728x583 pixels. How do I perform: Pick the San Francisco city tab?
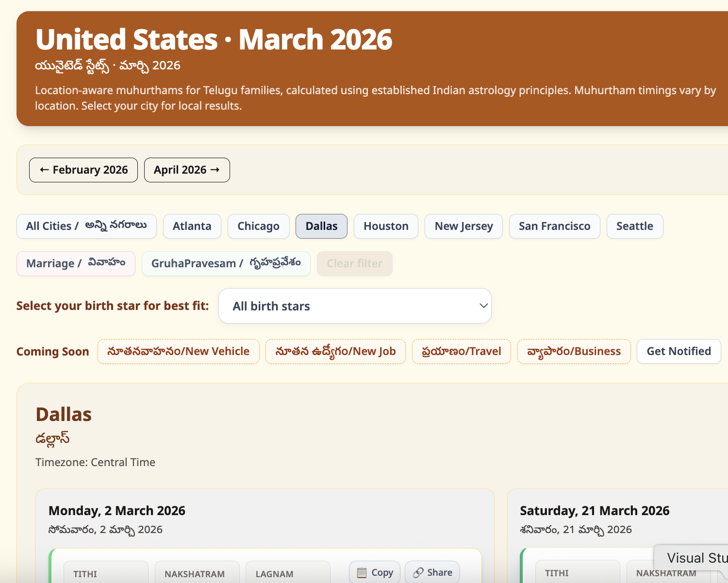(554, 227)
